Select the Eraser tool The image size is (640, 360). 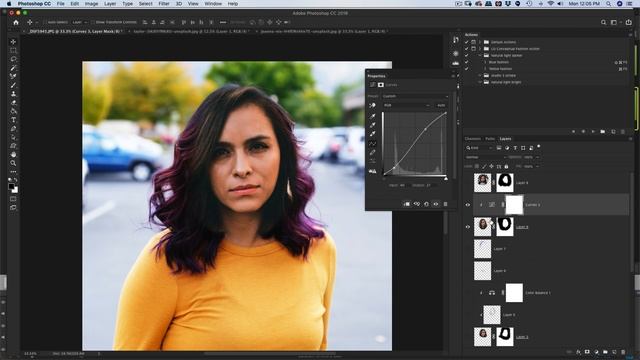click(13, 102)
